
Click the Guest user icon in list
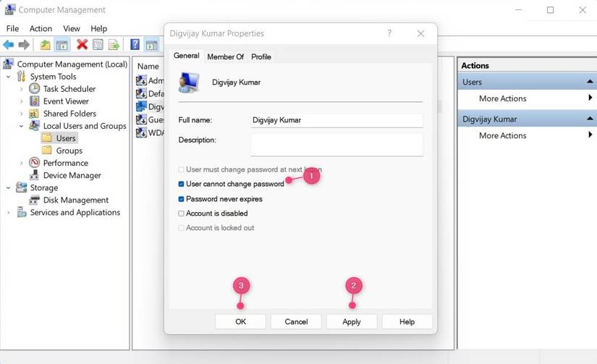(x=141, y=119)
